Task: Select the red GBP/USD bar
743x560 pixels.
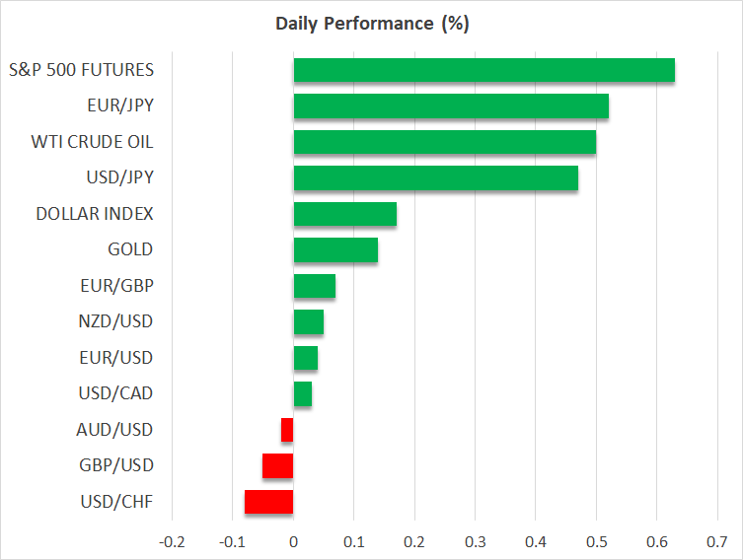Action: pyautogui.click(x=277, y=465)
